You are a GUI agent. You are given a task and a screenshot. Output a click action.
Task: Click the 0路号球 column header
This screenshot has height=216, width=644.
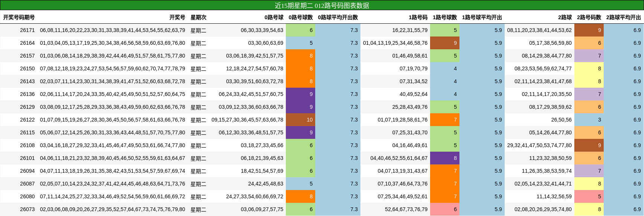(274, 17)
